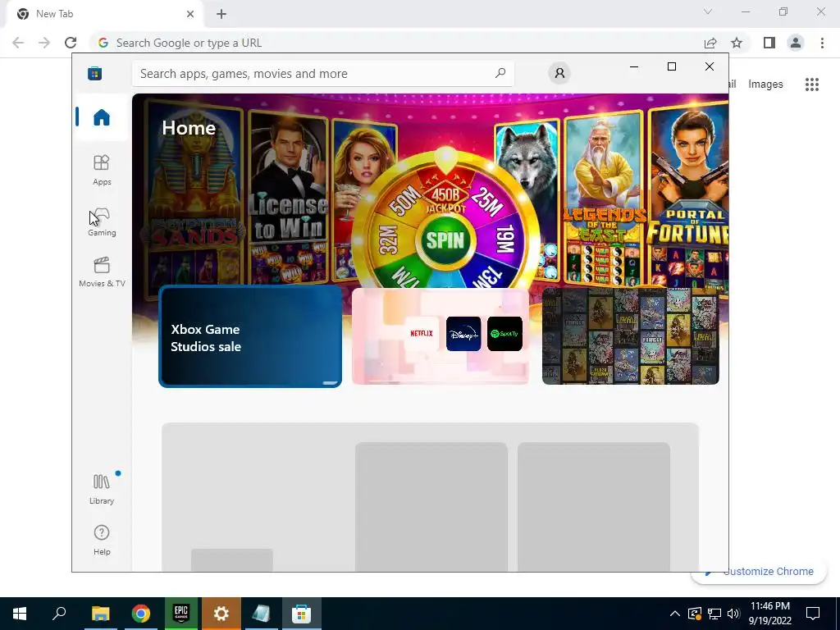Open Chrome three-dot menu
Viewport: 840px width, 630px height.
[x=822, y=43]
